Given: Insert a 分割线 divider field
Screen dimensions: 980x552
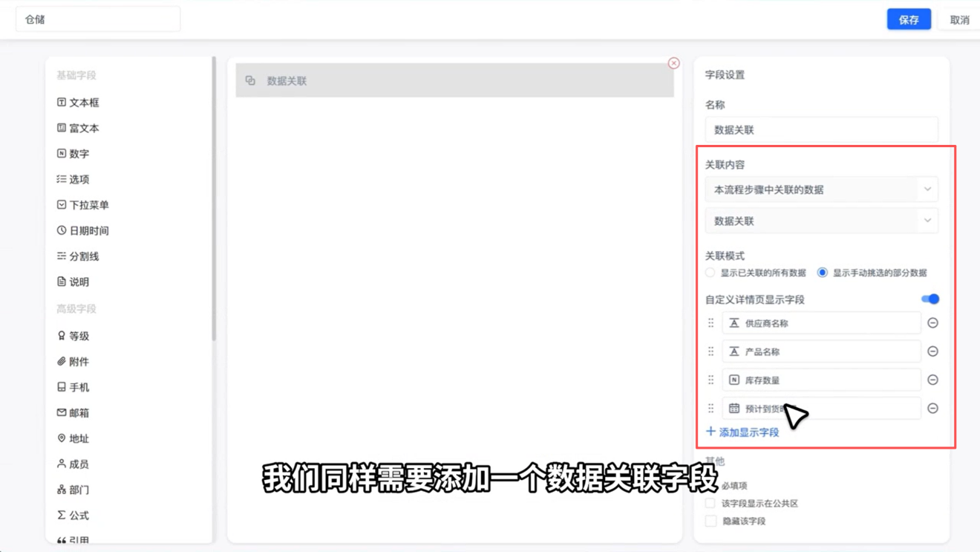Looking at the screenshot, I should point(78,256).
